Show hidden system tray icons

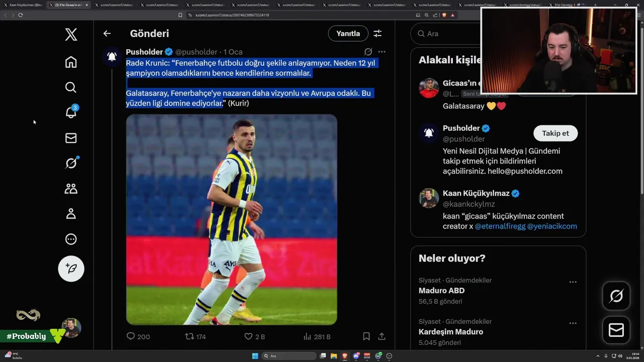(598, 356)
